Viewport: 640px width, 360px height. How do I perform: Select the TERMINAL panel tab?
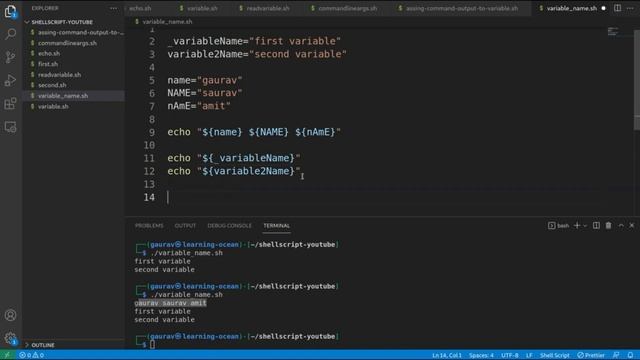(276, 226)
